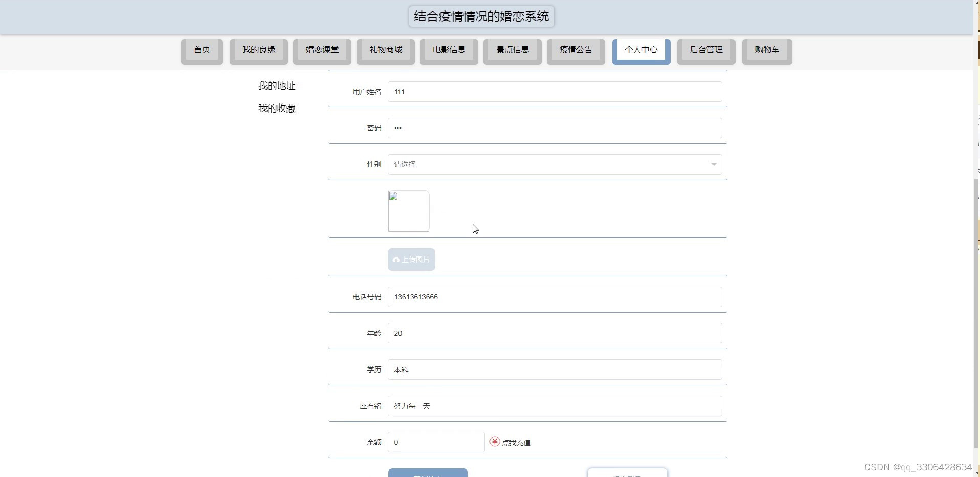Screen dimensions: 980x477
Task: Open 婚恋课堂 tab
Action: [322, 52]
